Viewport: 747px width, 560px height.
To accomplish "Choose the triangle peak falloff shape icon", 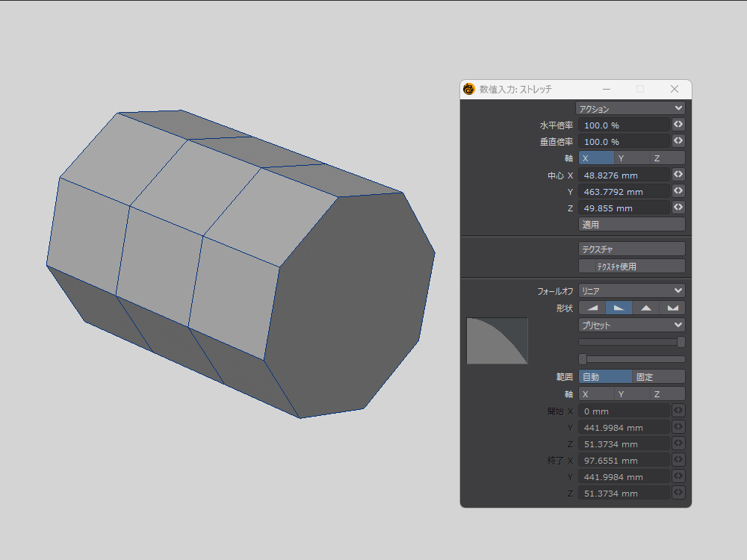I will [x=645, y=308].
